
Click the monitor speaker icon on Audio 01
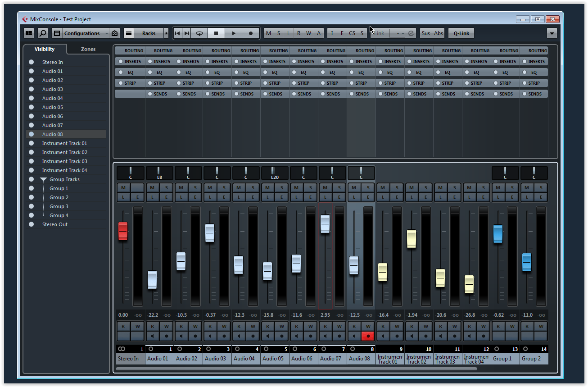[x=152, y=336]
